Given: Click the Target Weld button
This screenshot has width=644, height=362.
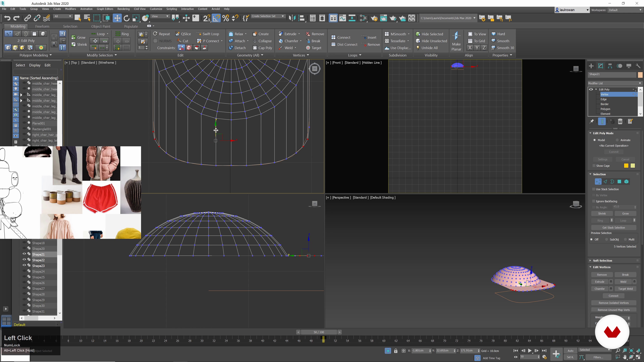Looking at the screenshot, I should (625, 289).
